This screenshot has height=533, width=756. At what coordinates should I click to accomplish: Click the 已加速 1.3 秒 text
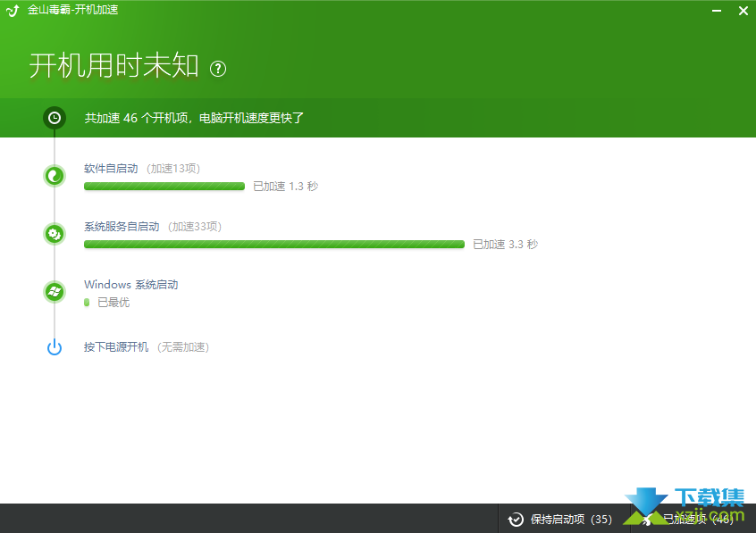click(285, 187)
